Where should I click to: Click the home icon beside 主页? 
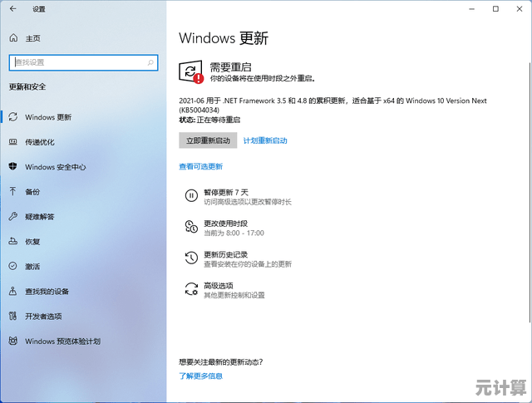coord(13,37)
